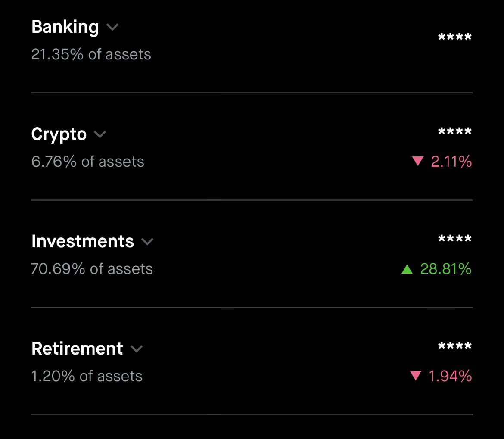The height and width of the screenshot is (439, 504).
Task: Open the Retirement category heading
Action: coord(77,349)
